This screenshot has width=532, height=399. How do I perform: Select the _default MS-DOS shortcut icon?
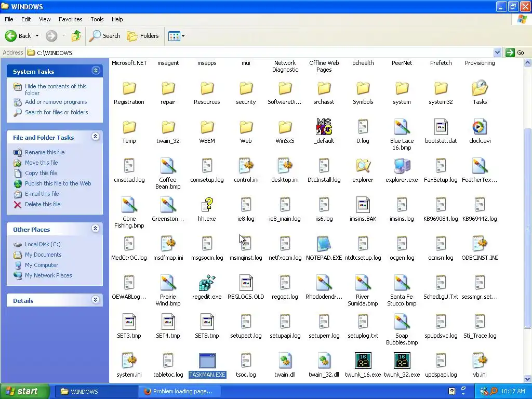pos(324,127)
